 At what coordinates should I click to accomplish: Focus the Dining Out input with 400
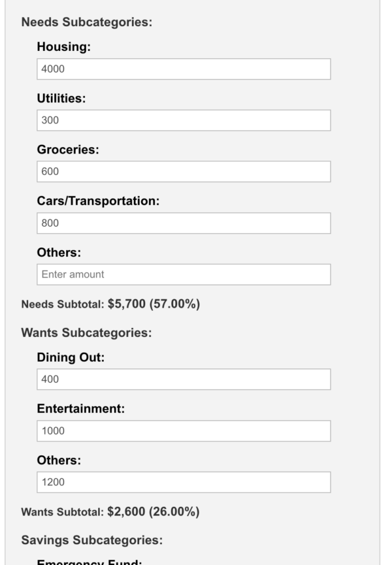[x=184, y=379]
